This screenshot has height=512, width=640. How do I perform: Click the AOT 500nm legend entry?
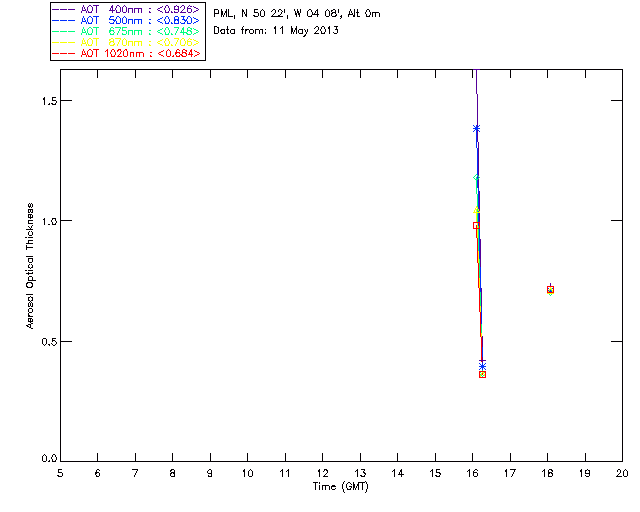point(126,20)
